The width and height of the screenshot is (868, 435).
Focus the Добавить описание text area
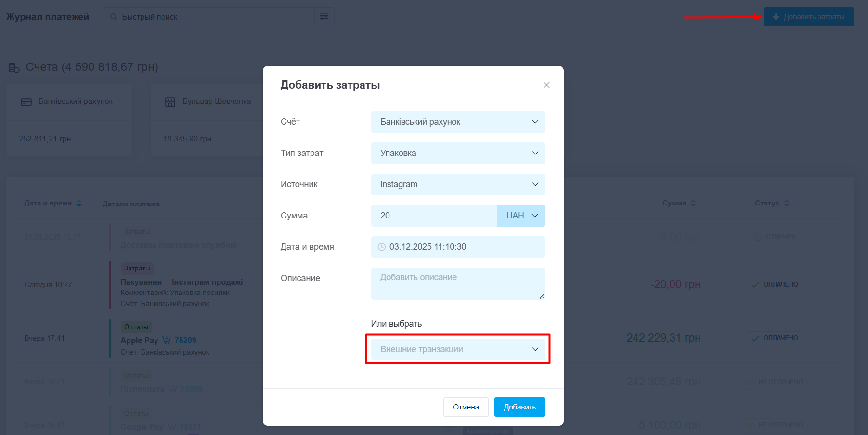tap(458, 283)
